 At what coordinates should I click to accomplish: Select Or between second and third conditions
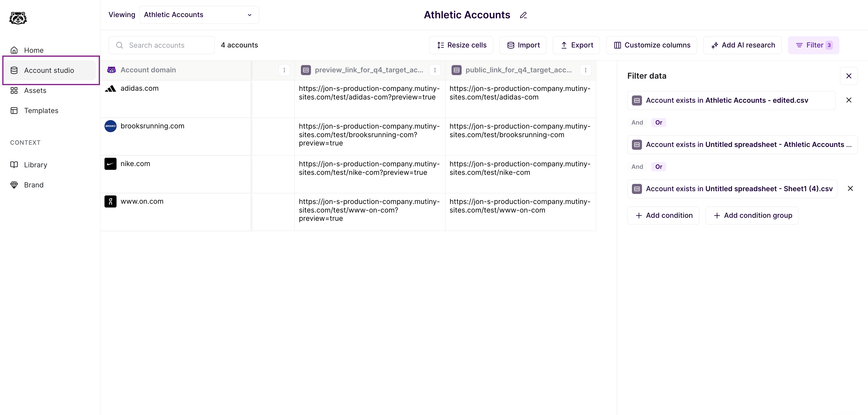[x=659, y=167]
